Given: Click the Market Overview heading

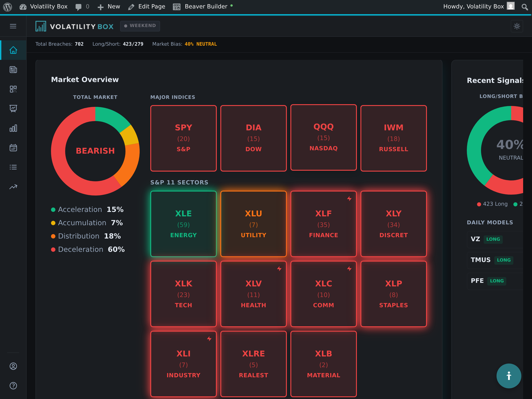Looking at the screenshot, I should click(x=85, y=80).
